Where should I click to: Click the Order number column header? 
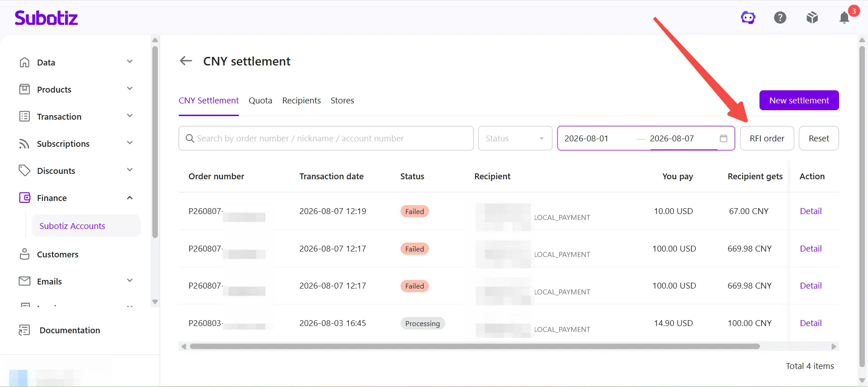[216, 176]
